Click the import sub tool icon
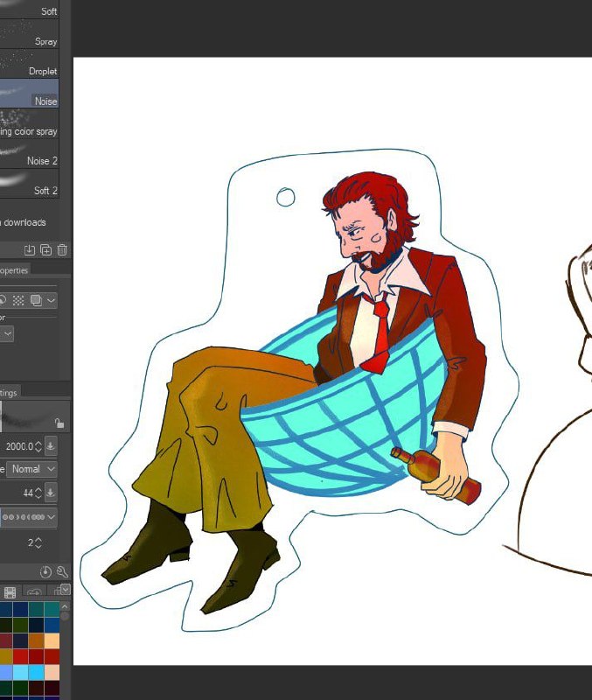 tap(30, 250)
